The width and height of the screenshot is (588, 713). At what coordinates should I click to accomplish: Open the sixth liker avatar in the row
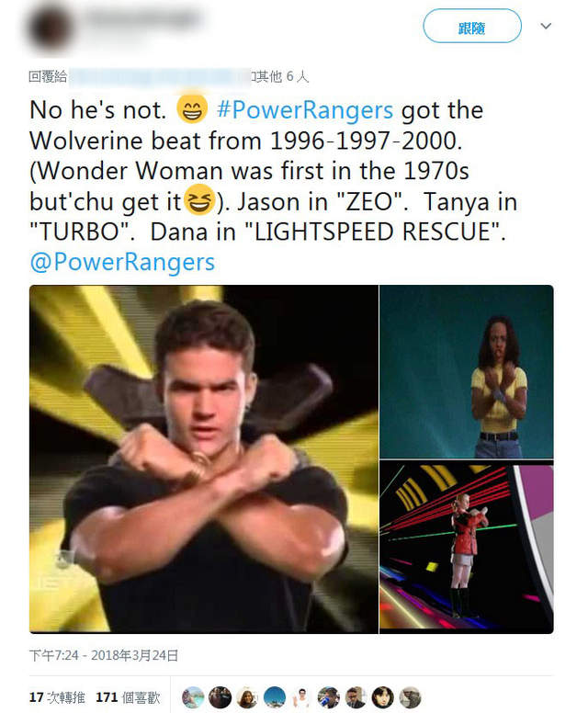coord(329,697)
